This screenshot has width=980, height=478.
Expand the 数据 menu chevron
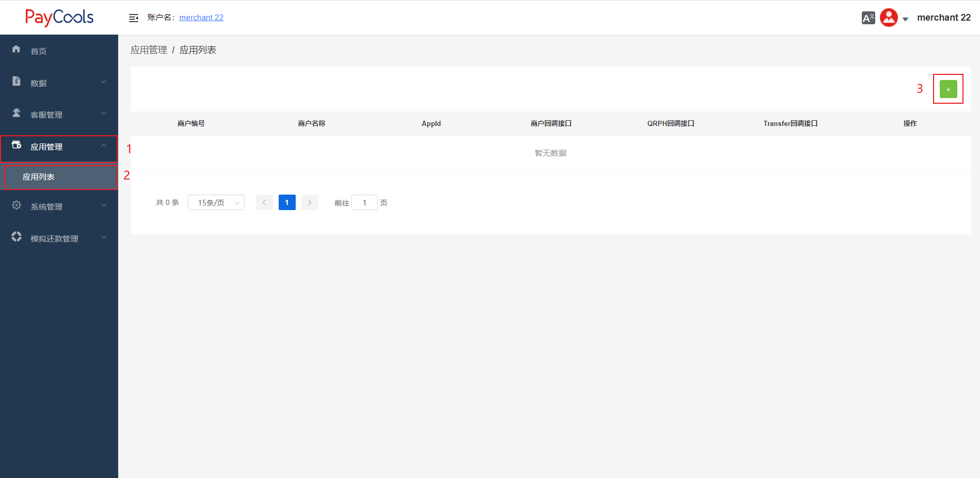click(x=104, y=82)
